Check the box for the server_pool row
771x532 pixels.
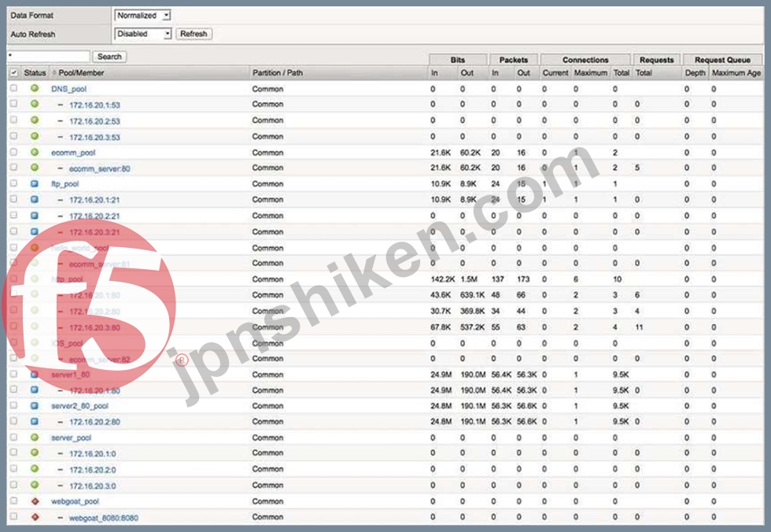click(x=14, y=437)
